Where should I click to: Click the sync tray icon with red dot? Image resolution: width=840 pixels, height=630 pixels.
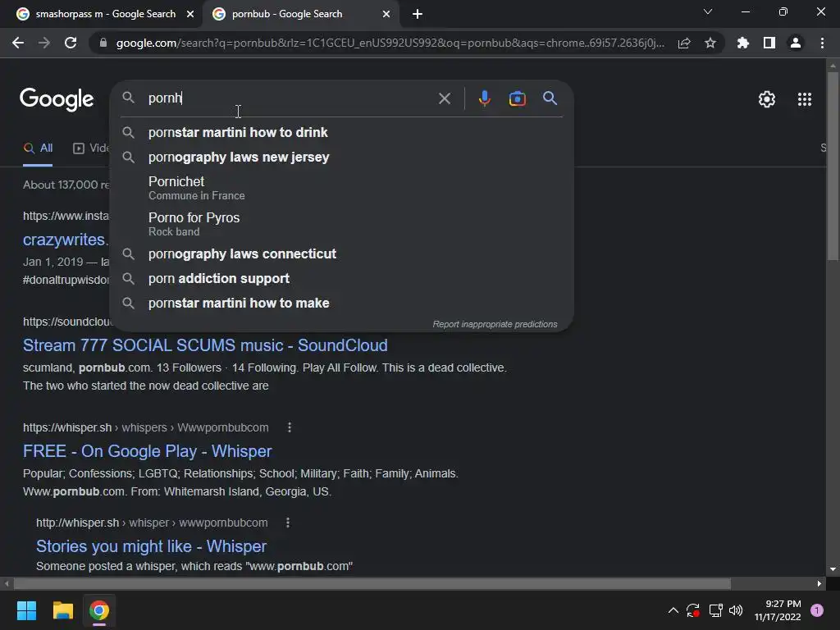pos(692,610)
